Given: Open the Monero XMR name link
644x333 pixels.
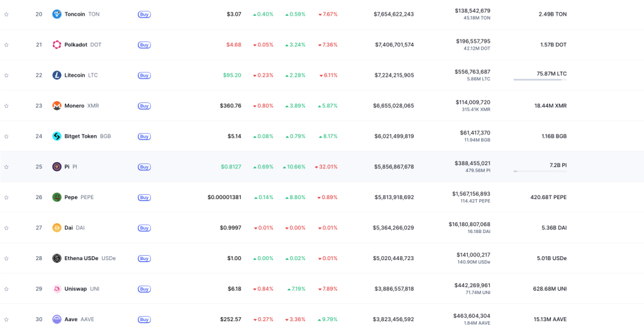Looking at the screenshot, I should (x=82, y=106).
